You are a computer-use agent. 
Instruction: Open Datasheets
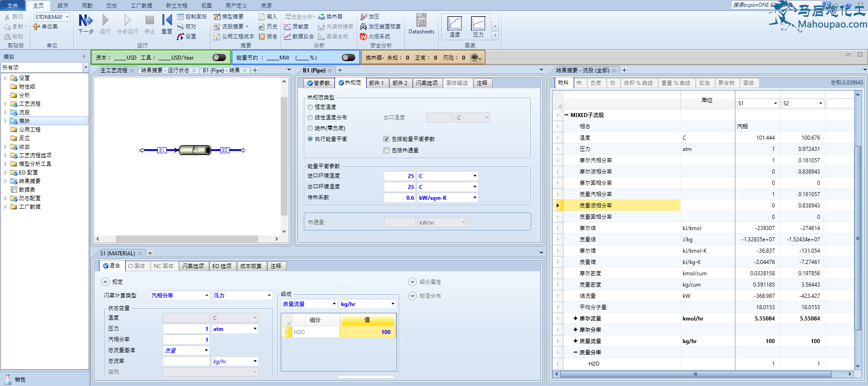pyautogui.click(x=421, y=24)
